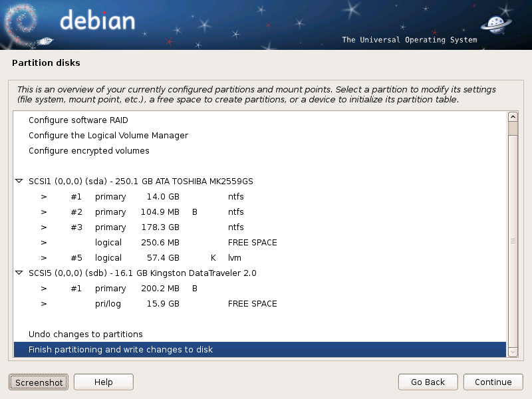Click the 'K' flag on the lvm row

[x=213, y=258]
